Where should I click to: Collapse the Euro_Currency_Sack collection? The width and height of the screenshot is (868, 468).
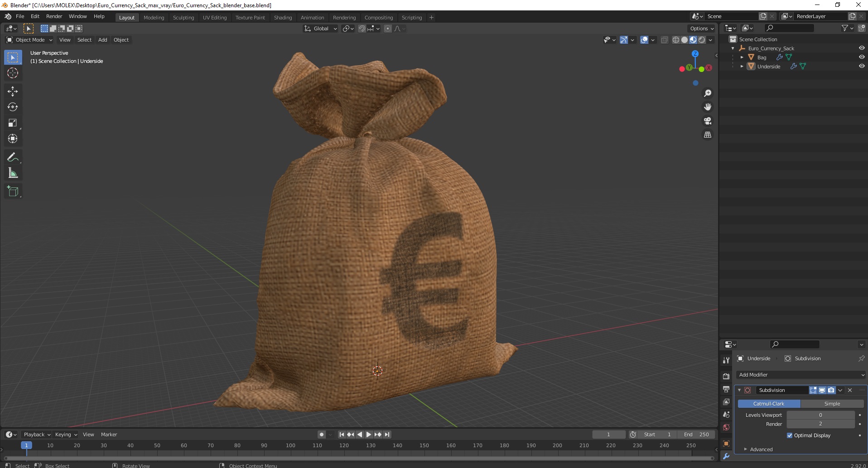(733, 48)
